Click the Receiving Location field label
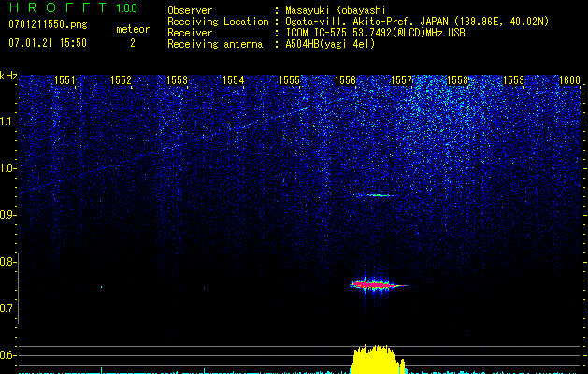This screenshot has height=374, width=588. click(x=218, y=22)
